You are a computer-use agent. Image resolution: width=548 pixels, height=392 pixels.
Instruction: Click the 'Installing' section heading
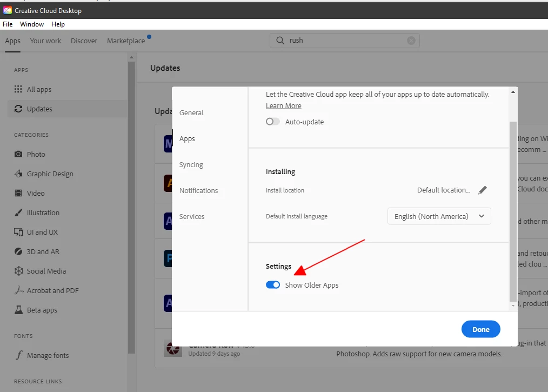tap(280, 172)
